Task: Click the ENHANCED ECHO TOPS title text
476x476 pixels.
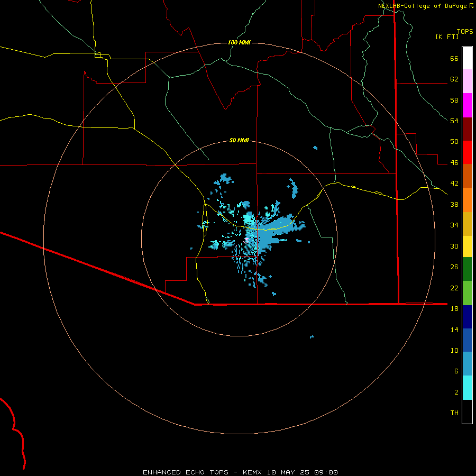Action: tap(186, 472)
